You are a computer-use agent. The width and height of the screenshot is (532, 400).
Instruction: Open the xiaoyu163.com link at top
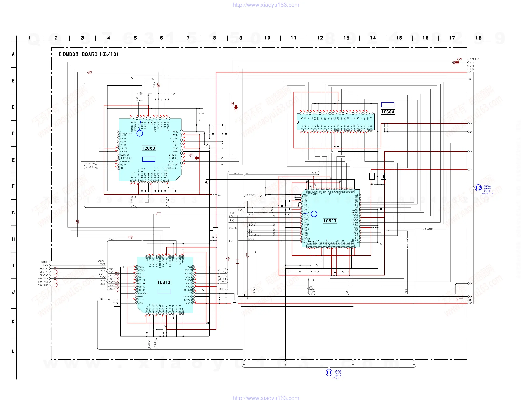266,5
